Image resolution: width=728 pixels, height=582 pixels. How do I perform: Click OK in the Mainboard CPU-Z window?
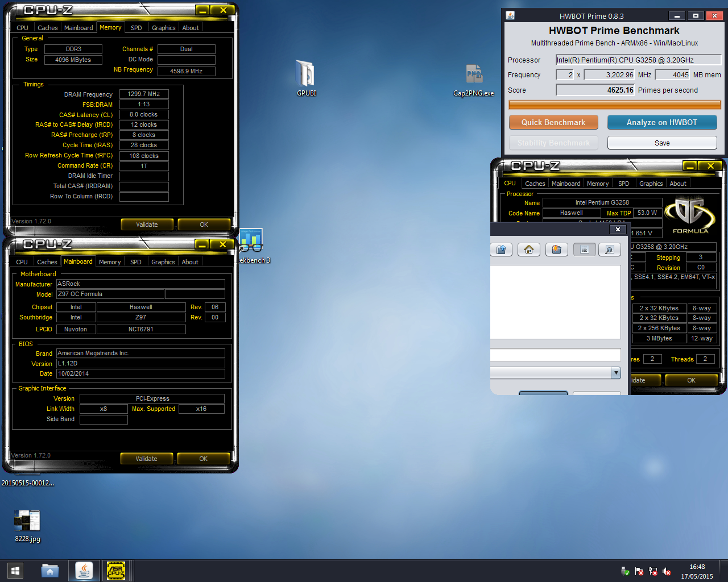point(203,459)
